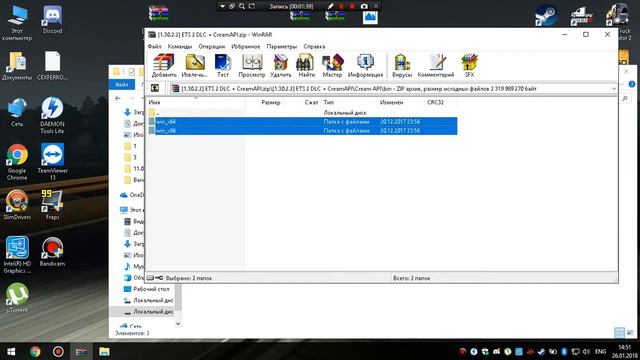Click the Explorer search magnifier icon
Screen dimensions: 640x360
pyautogui.click(x=625, y=98)
